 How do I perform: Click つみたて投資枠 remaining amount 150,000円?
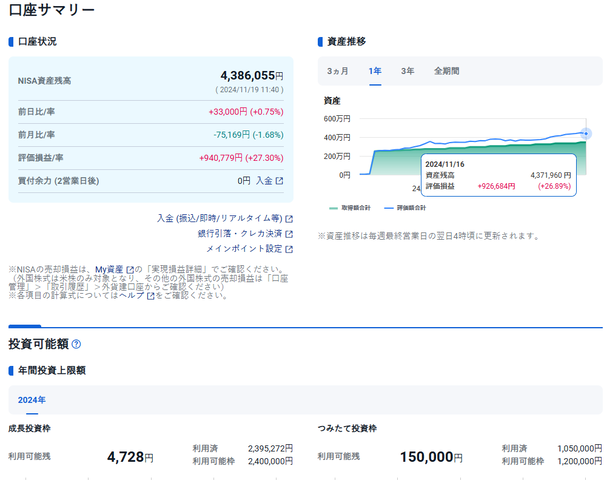click(431, 457)
